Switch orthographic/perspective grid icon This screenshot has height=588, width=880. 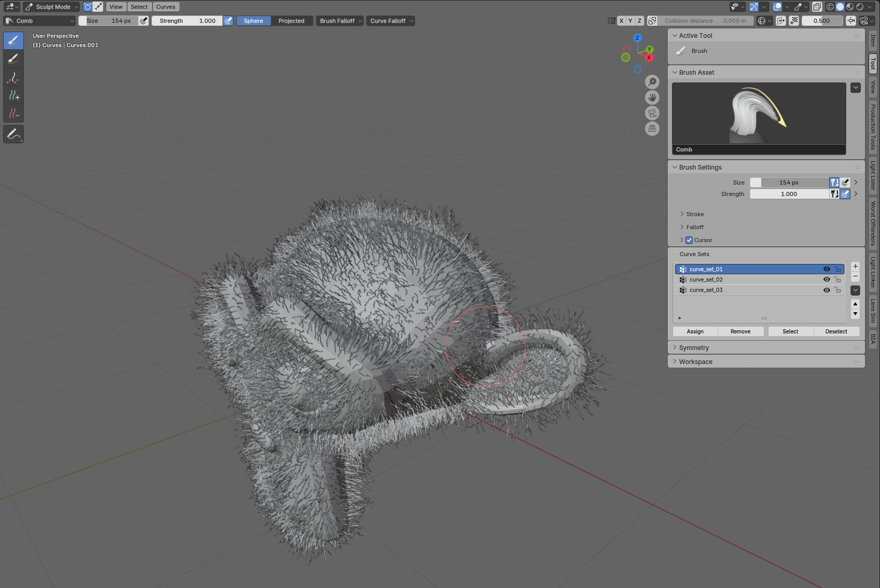652,129
